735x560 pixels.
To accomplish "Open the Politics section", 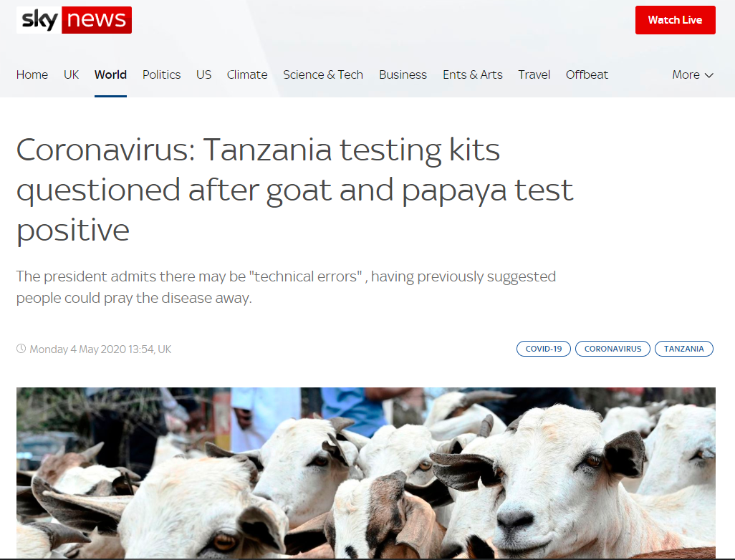I will [x=161, y=74].
